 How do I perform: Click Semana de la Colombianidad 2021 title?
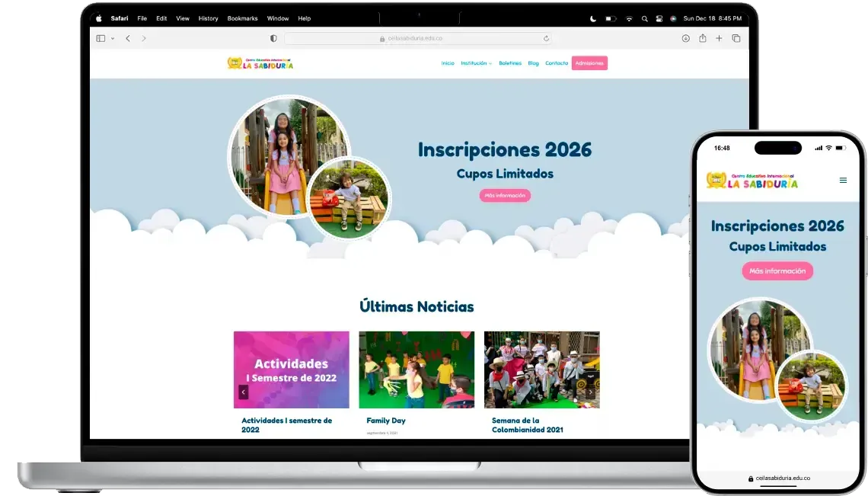coord(528,425)
